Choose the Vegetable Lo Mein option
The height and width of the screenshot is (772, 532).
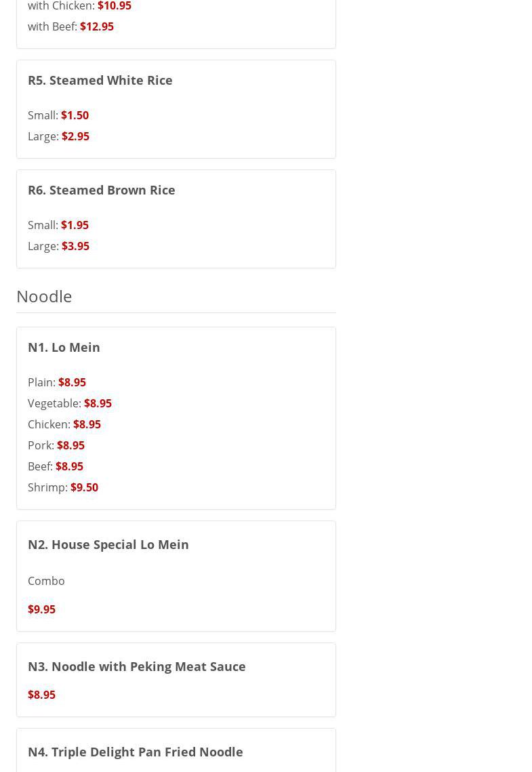70,403
